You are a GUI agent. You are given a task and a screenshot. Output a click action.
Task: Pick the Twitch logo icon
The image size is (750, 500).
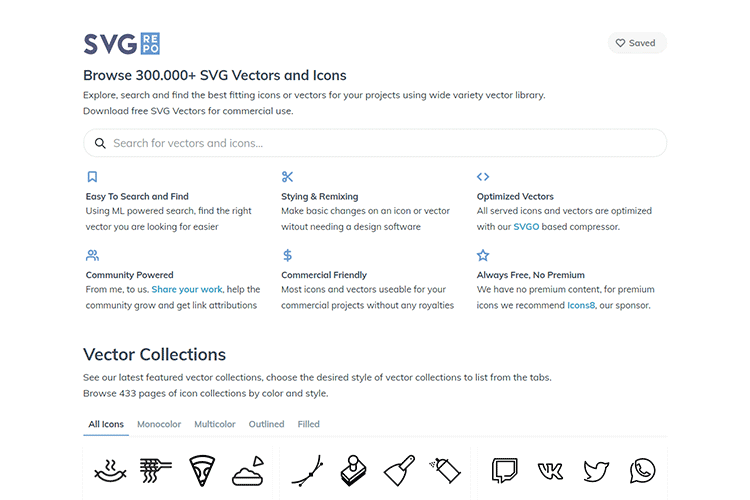[x=504, y=470]
